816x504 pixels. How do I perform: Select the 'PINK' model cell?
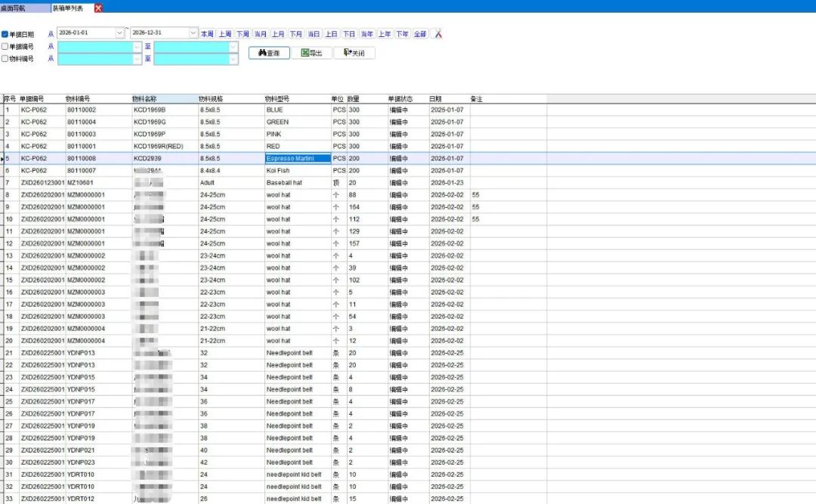[298, 134]
